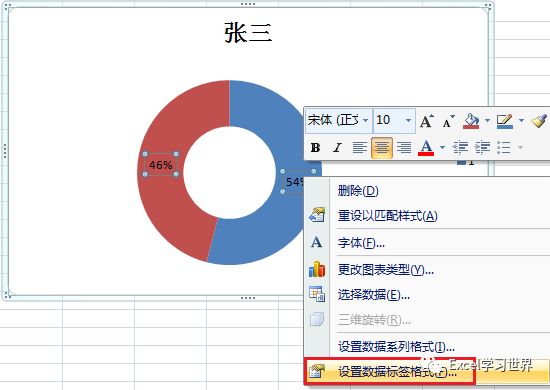The width and height of the screenshot is (550, 390).
Task: Select 更改图表类型 menu entry
Action: point(386,270)
